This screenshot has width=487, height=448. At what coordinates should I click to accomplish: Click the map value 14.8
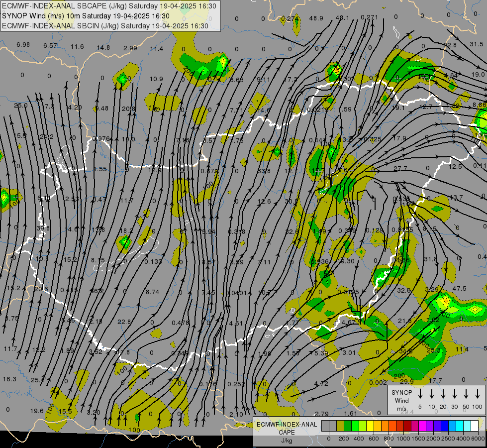pos(103,48)
